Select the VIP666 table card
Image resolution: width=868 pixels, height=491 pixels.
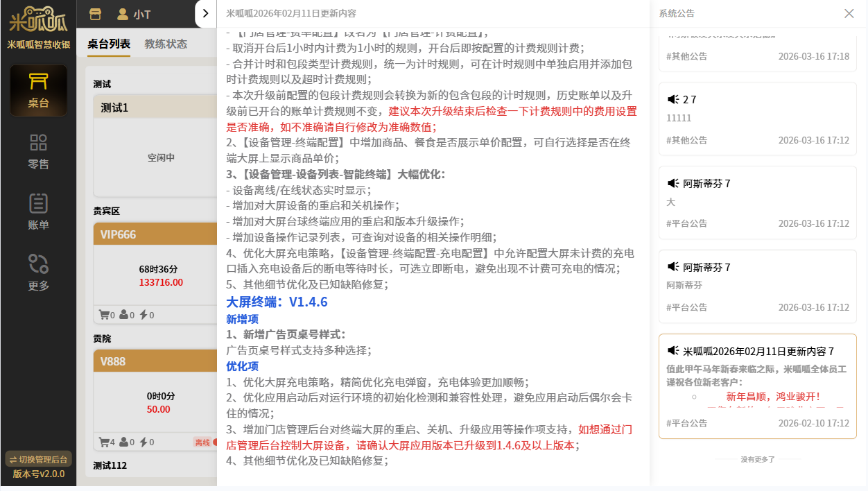click(156, 270)
